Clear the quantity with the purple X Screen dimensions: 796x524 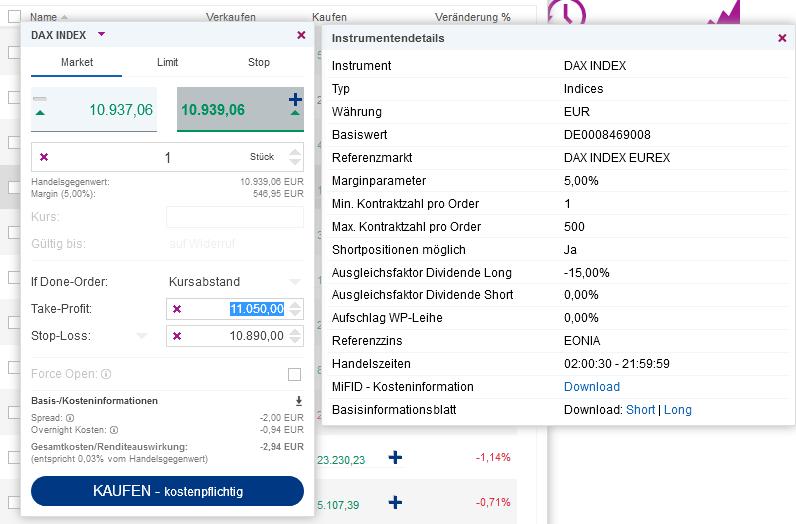point(44,157)
